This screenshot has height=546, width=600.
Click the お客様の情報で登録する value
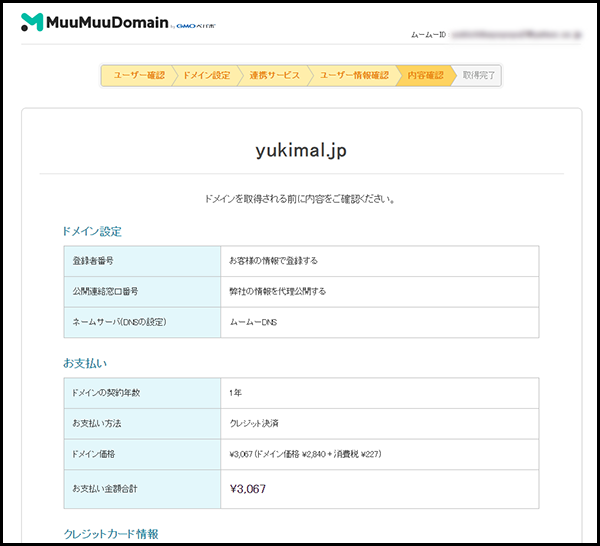[273, 261]
